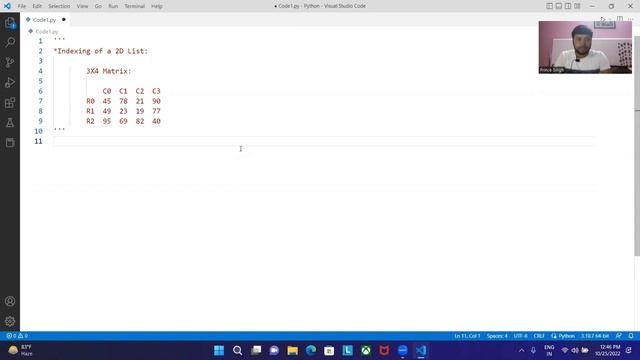Screen dimensions: 640x360
Task: Open the Search view in the activity bar
Action: click(x=10, y=42)
